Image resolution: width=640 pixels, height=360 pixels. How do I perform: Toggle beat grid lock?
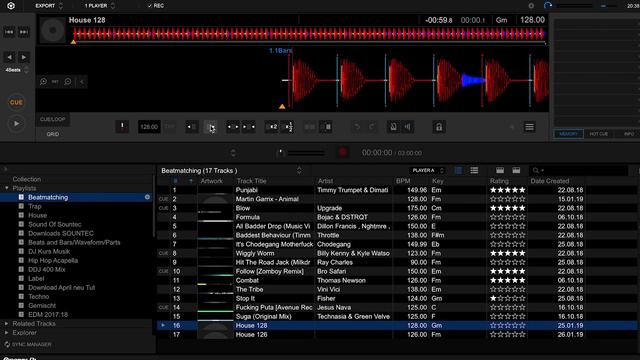(x=439, y=127)
